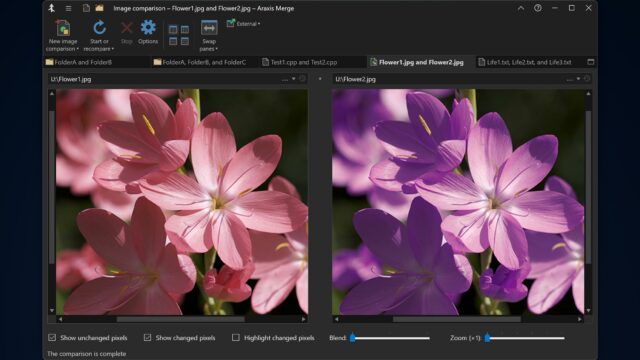Open the Options gear

pyautogui.click(x=148, y=28)
